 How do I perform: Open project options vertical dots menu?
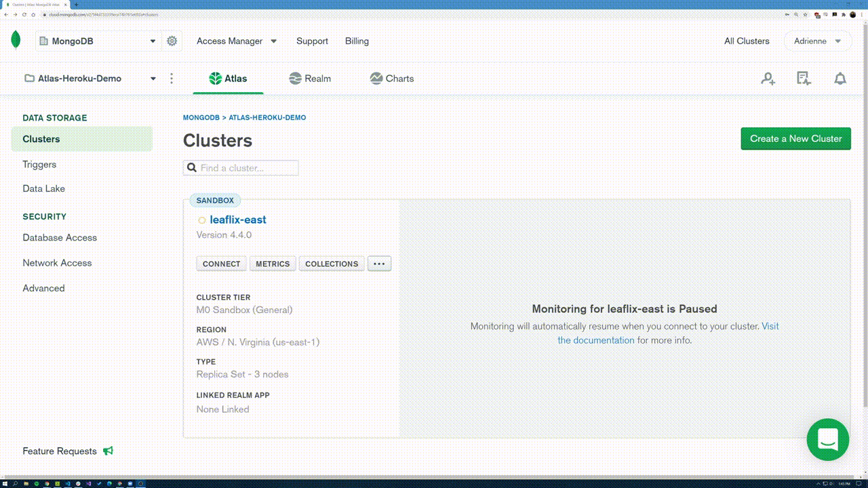pyautogui.click(x=172, y=79)
